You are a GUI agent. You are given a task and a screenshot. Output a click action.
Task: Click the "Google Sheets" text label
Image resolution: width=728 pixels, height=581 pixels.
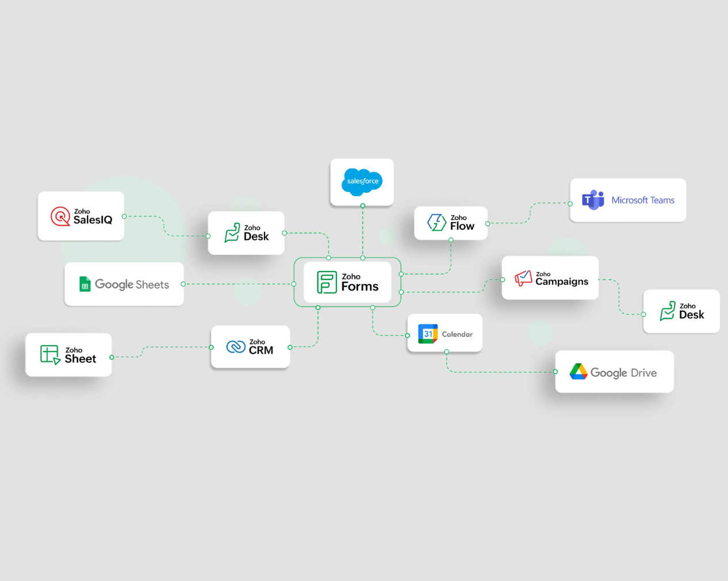tap(132, 285)
